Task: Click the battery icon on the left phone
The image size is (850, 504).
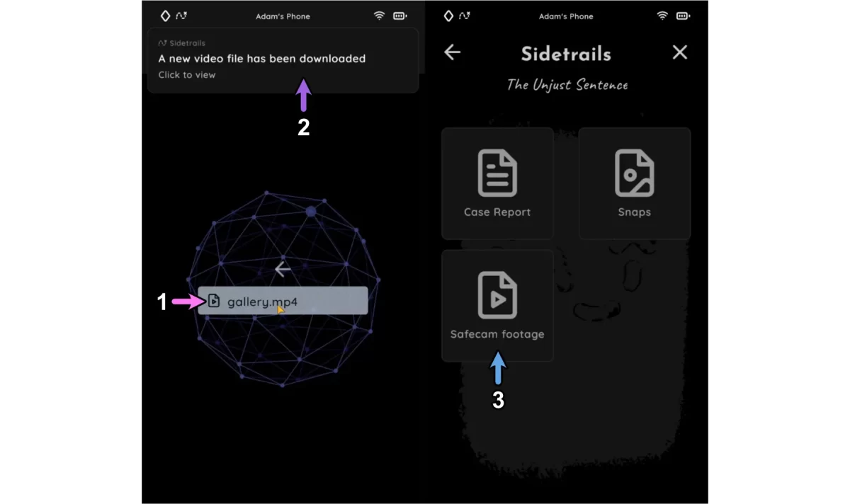Action: coord(399,16)
